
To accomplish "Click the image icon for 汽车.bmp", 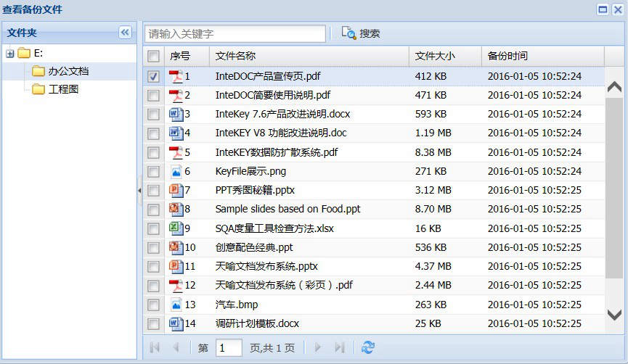I will [x=176, y=305].
